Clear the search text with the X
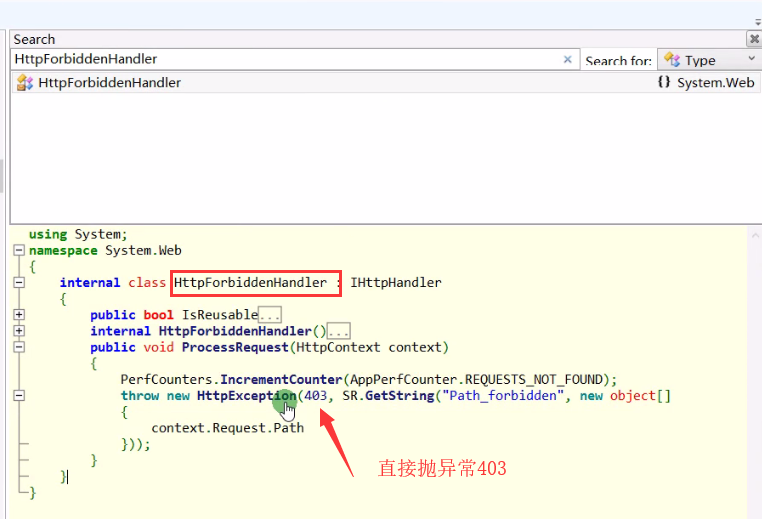 (567, 59)
